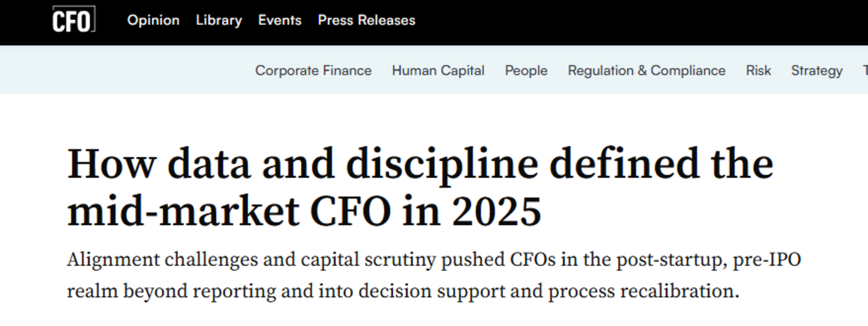
Task: Click the cut-off topic right of Strategy
Action: pos(865,71)
